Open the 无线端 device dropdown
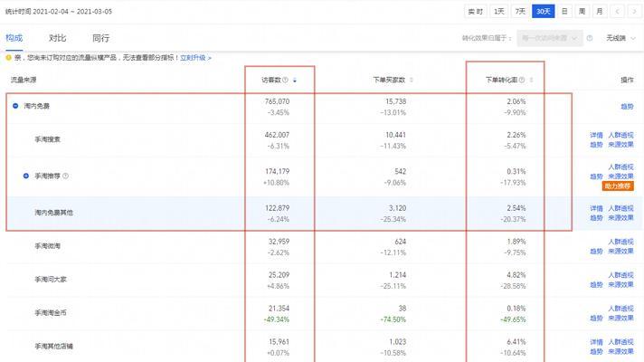The image size is (644, 362). [620, 38]
